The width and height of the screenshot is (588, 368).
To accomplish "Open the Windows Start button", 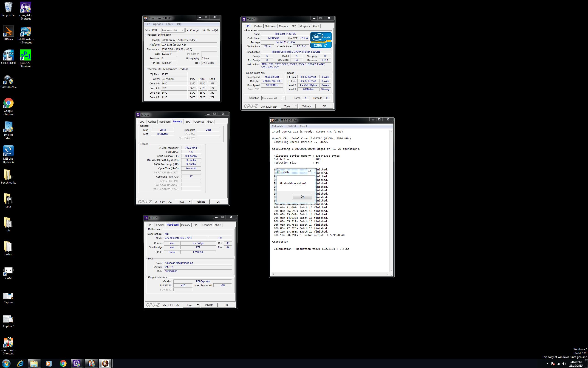I will click(x=6, y=364).
